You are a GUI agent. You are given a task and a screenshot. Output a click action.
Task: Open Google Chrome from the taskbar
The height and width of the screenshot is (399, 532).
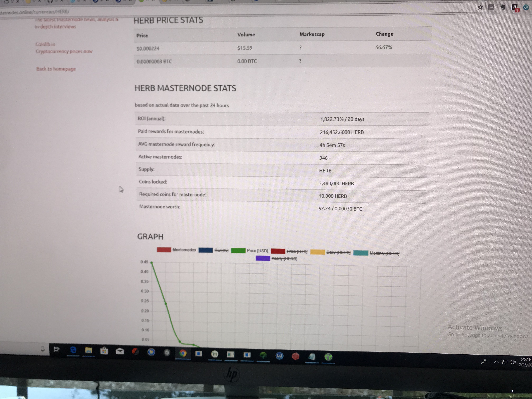point(183,353)
